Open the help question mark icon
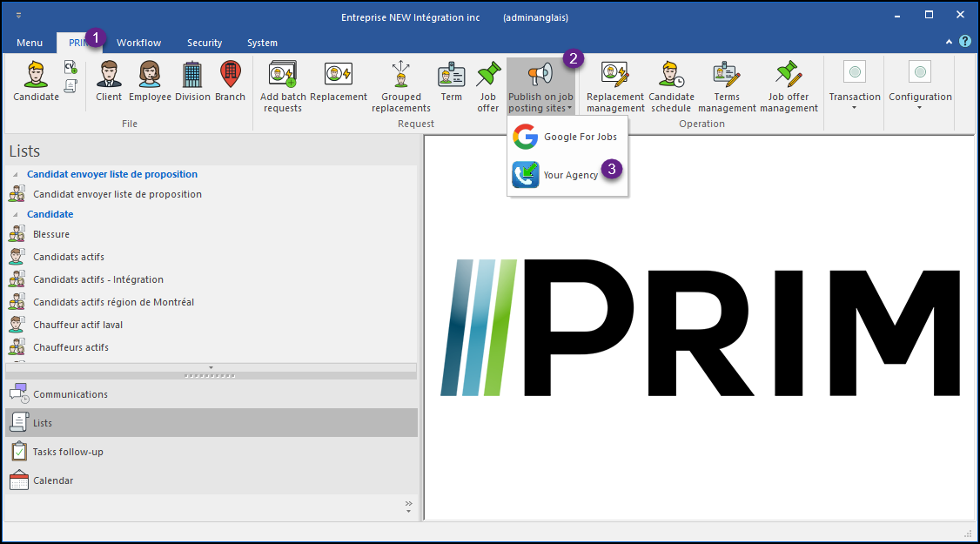The height and width of the screenshot is (544, 980). pos(965,41)
